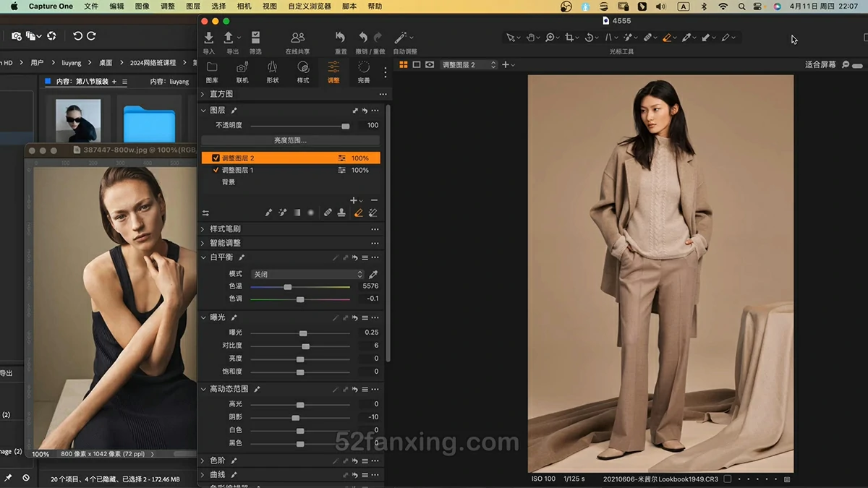
Task: Click the 色温 kelvin slider handle
Action: coord(288,287)
